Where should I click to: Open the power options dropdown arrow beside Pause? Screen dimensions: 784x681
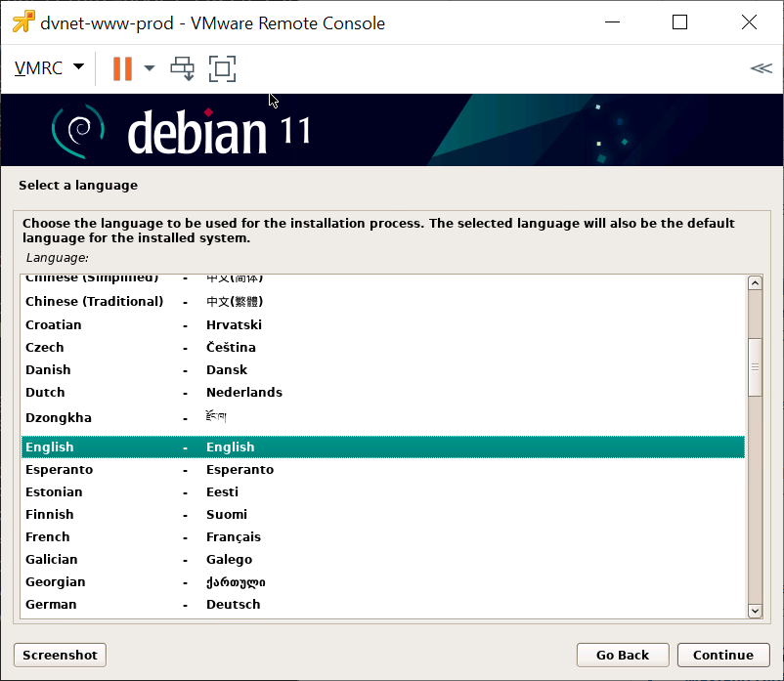pos(150,68)
